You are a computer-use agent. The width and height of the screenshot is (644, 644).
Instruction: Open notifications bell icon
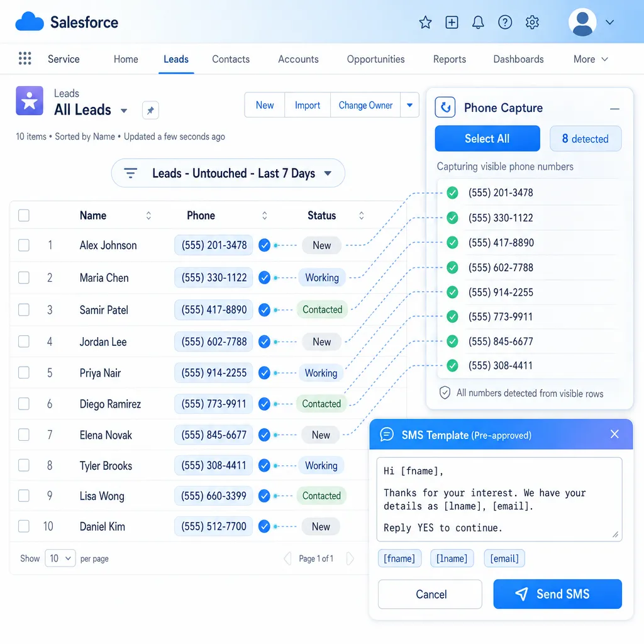pos(478,22)
